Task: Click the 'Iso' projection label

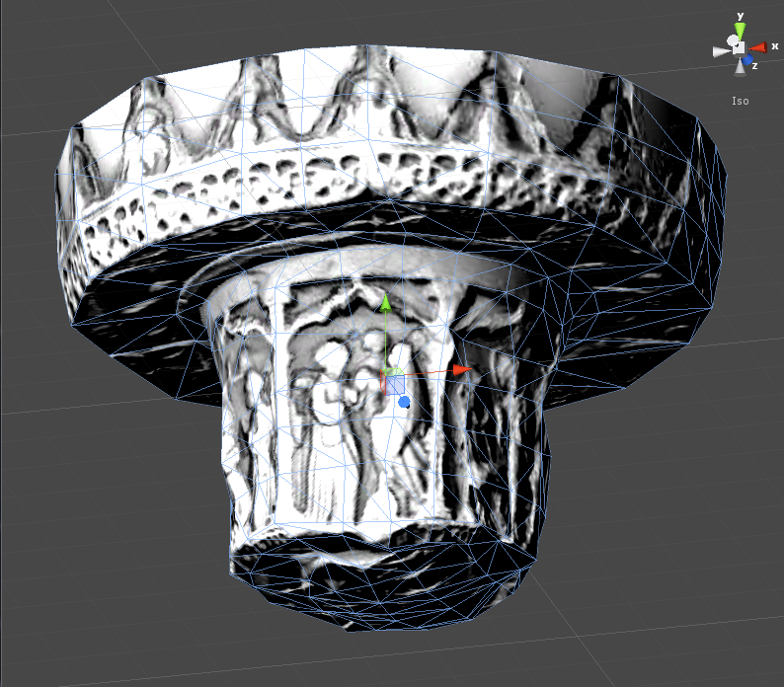Action: click(740, 101)
